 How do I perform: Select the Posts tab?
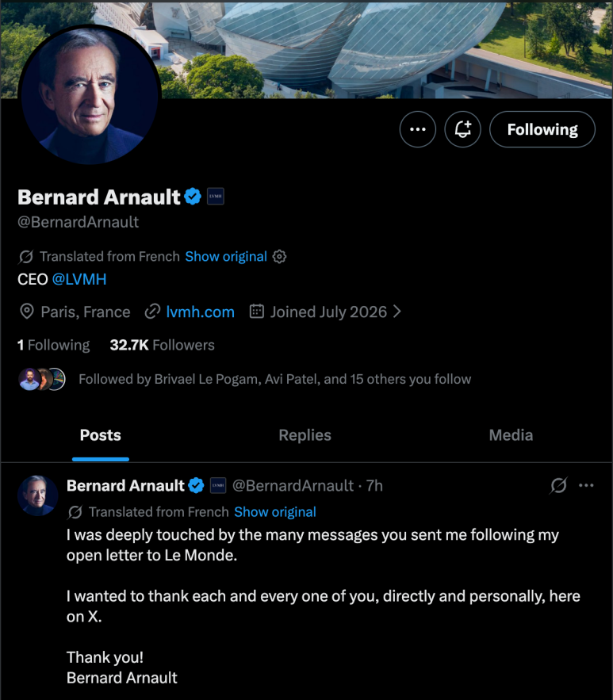pyautogui.click(x=101, y=435)
